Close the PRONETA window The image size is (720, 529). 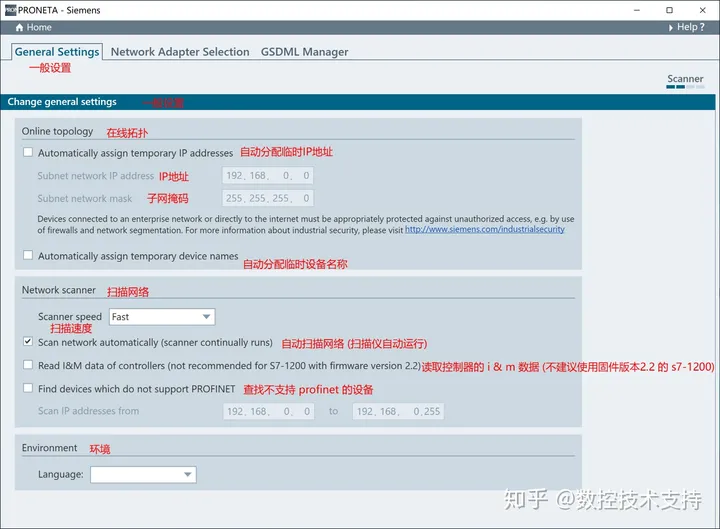click(x=703, y=10)
